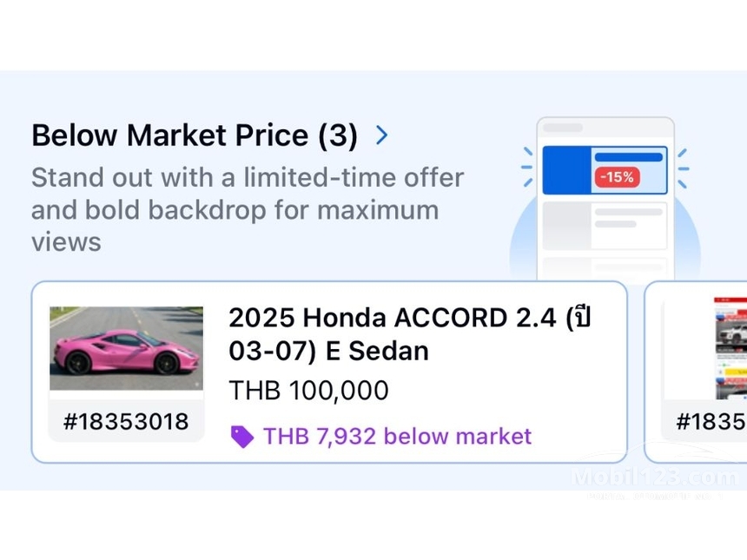The height and width of the screenshot is (560, 747).
Task: Click the second card's cut-off #1835 ID
Action: pos(711,422)
